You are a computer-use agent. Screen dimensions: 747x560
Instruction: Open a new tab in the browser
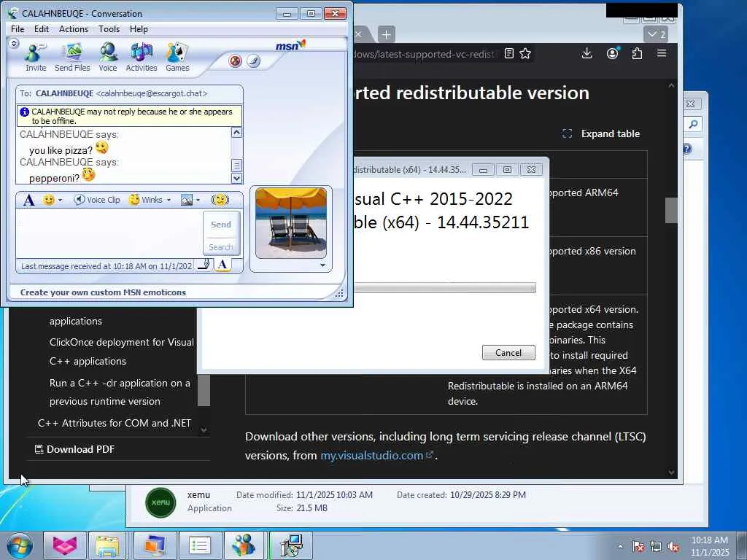pyautogui.click(x=387, y=34)
